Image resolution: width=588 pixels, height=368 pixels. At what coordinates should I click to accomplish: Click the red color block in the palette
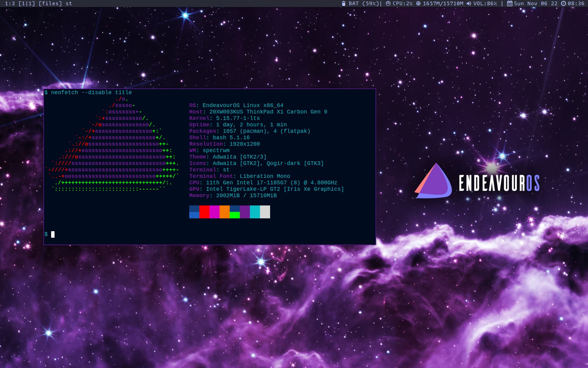(204, 212)
